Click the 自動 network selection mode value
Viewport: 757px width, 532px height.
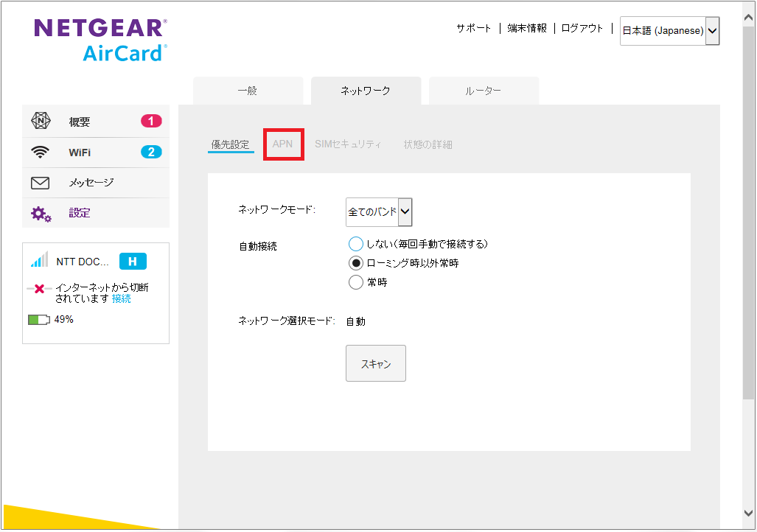(x=356, y=321)
